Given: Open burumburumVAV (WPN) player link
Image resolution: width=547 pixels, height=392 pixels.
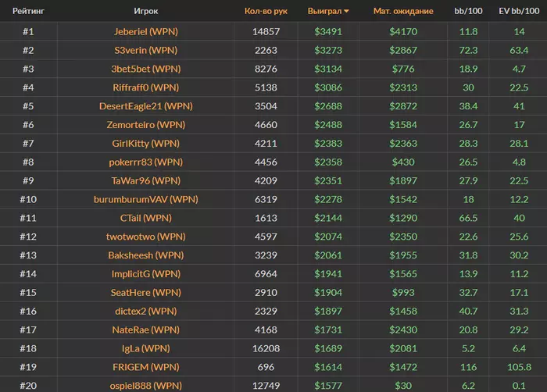Looking at the screenshot, I should pos(146,200).
